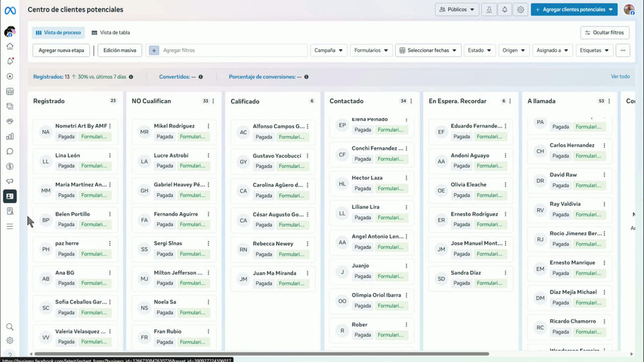Open Belen Portillo lead card
The height and width of the screenshot is (362, 644).
pos(75,219)
